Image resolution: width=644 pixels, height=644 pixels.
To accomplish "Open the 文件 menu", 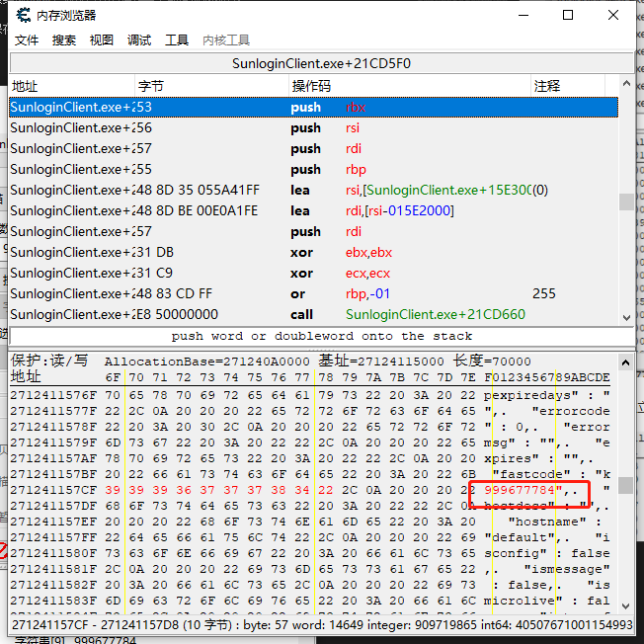I will click(x=27, y=40).
